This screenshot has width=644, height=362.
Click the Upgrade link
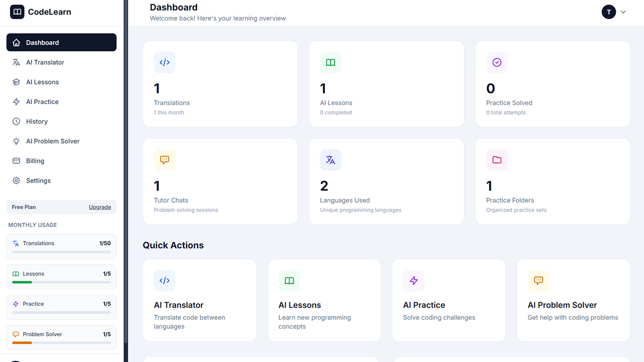point(100,207)
